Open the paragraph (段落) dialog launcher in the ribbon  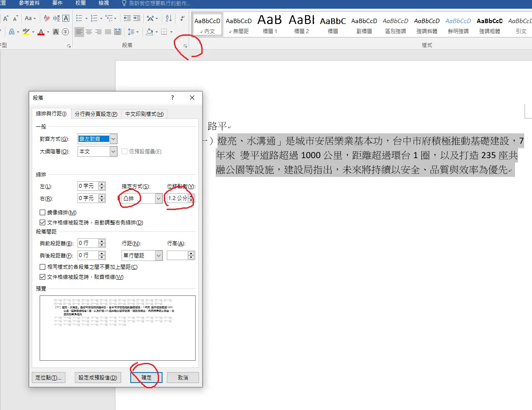(x=185, y=46)
